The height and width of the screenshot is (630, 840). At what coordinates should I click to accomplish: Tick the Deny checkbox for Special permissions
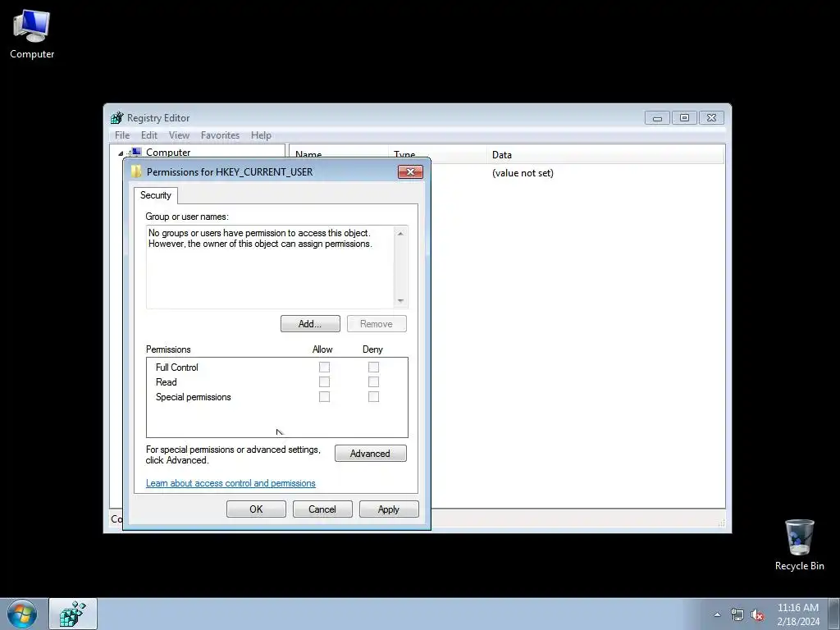coord(373,396)
